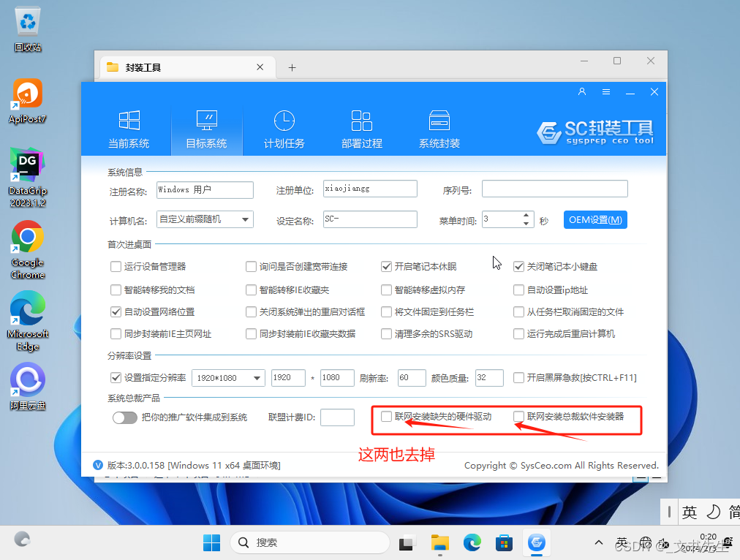
Task: Expand the 计算机名 dropdown
Action: [245, 219]
